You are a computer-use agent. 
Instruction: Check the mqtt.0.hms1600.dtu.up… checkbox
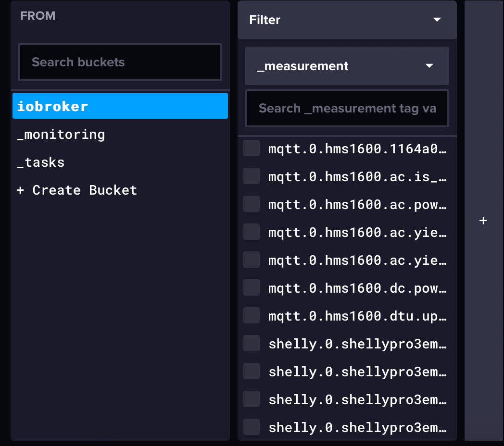(x=252, y=316)
